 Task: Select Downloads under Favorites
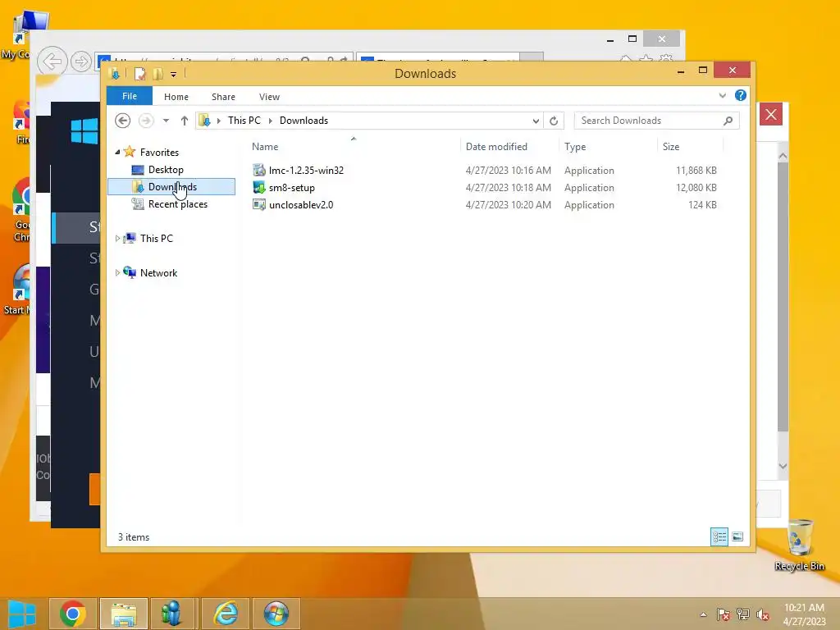(172, 187)
